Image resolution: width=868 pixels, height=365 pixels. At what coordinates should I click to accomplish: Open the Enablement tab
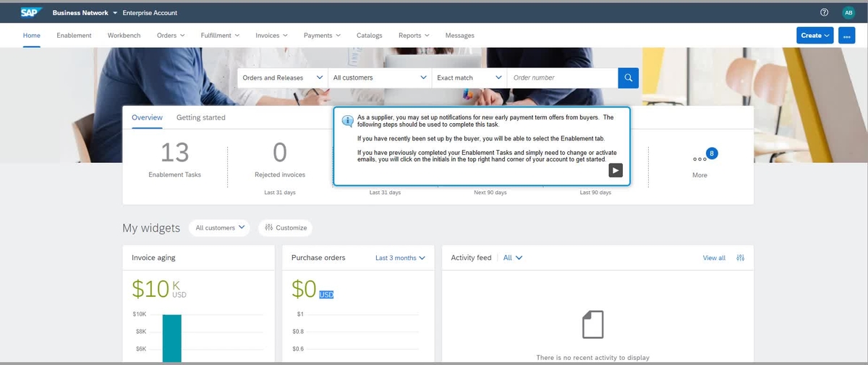click(x=74, y=35)
